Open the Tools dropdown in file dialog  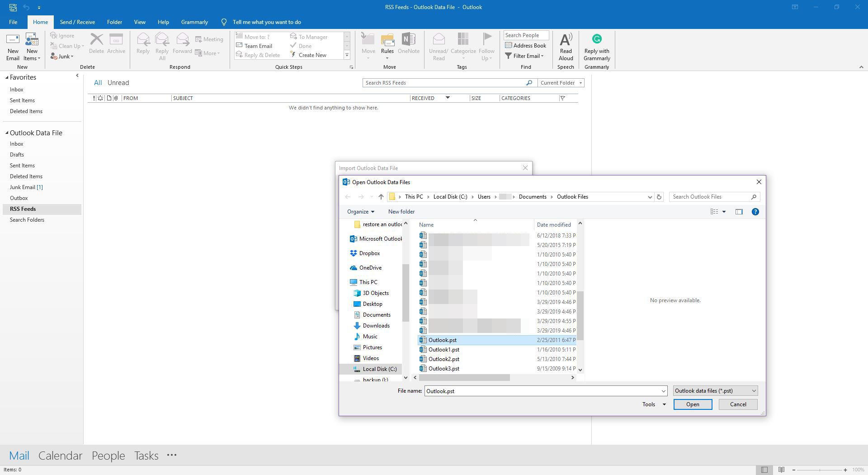click(654, 404)
